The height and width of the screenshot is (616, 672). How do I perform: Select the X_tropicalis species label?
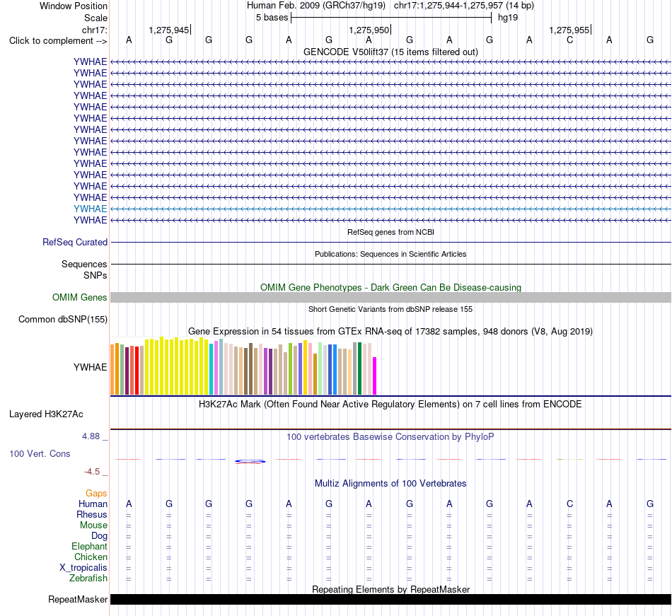pyautogui.click(x=83, y=568)
